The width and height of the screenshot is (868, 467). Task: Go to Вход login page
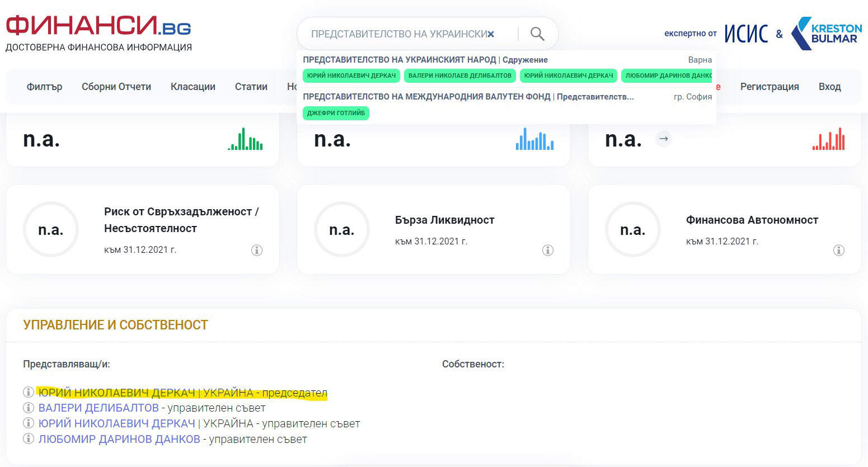pyautogui.click(x=830, y=87)
